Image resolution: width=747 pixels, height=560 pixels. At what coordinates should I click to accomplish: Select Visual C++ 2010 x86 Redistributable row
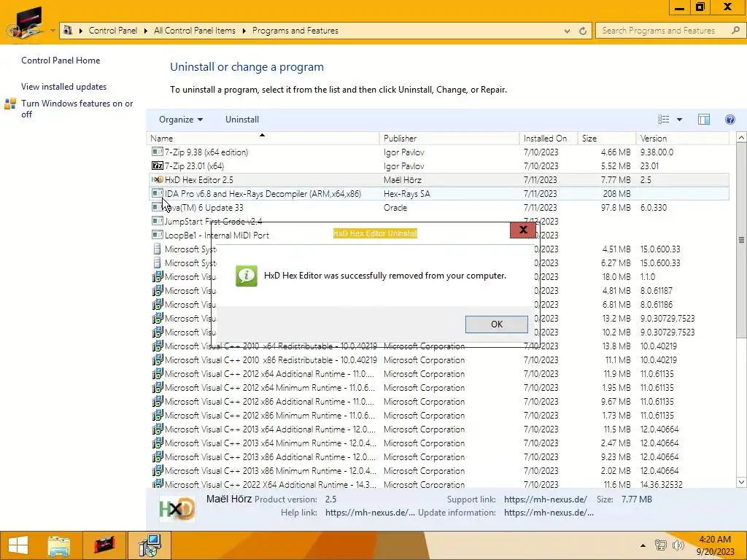coord(438,360)
